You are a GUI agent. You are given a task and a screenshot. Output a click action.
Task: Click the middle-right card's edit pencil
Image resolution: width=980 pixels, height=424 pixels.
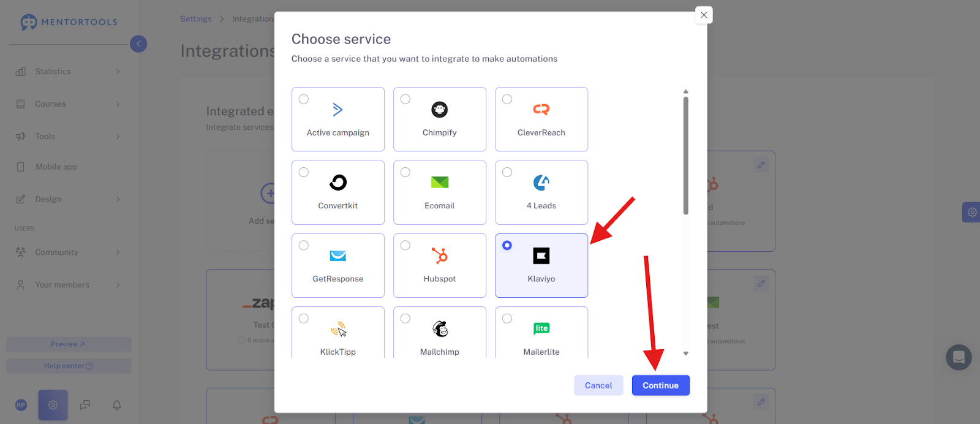click(x=761, y=284)
